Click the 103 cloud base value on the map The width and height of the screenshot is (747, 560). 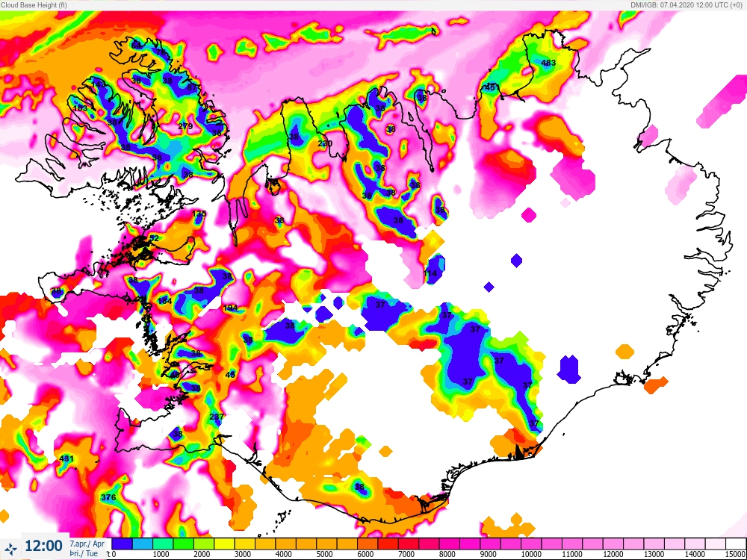(x=81, y=108)
